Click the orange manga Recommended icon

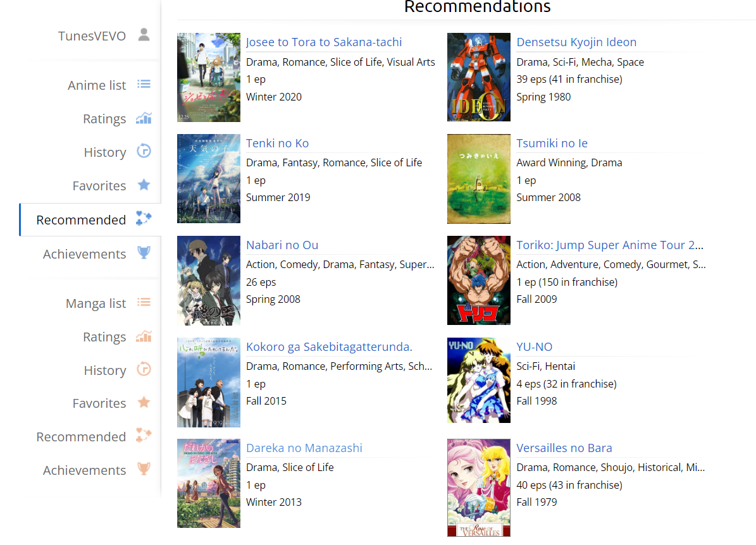(x=144, y=436)
